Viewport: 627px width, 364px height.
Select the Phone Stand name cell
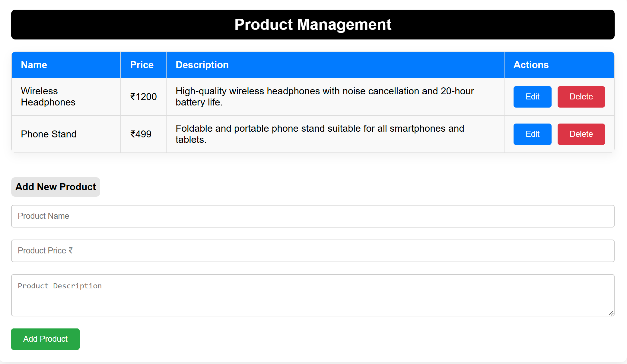[66, 134]
